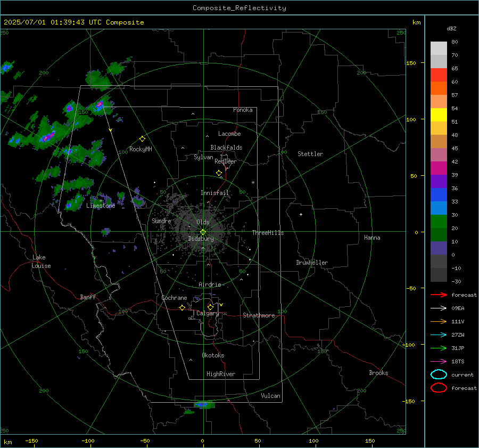Viewport: 479px width, 448px height.
Task: Click the storm cell south of HighRiver
Action: tap(204, 404)
